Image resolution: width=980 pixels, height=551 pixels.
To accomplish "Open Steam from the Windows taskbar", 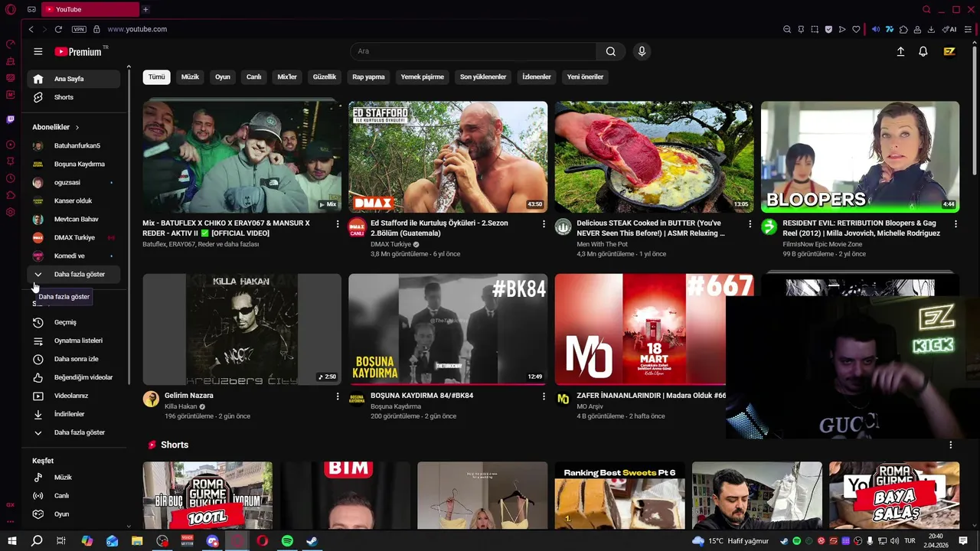I will [312, 541].
